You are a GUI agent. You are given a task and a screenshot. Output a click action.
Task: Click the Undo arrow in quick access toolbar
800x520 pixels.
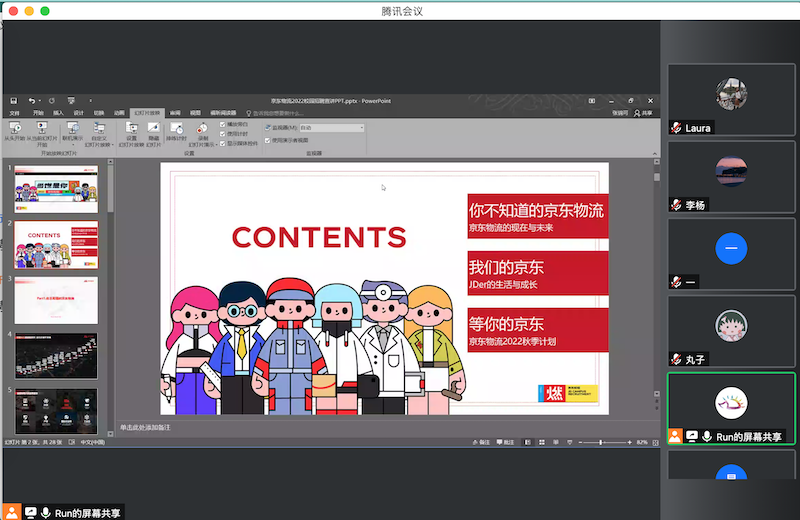[32, 101]
